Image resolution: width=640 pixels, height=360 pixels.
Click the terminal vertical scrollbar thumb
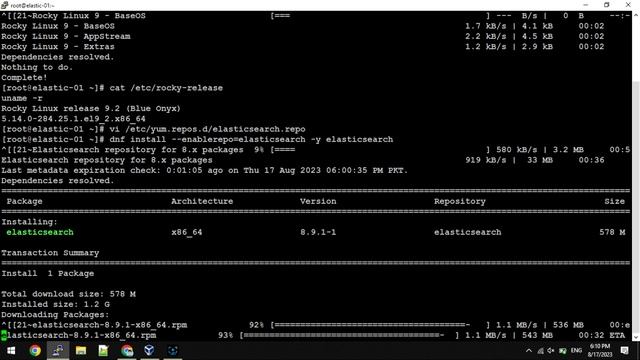point(636,208)
